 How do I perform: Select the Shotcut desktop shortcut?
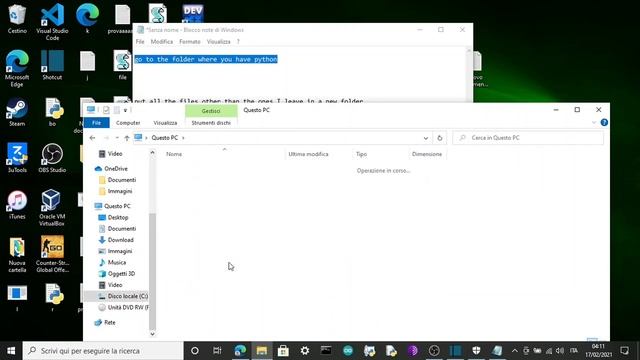pyautogui.click(x=52, y=64)
